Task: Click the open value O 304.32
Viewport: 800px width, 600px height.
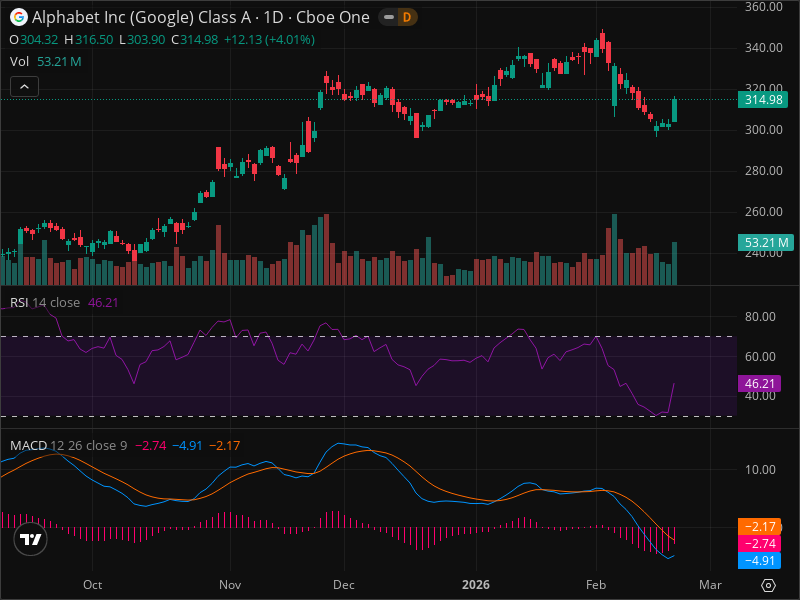Action: (x=34, y=40)
